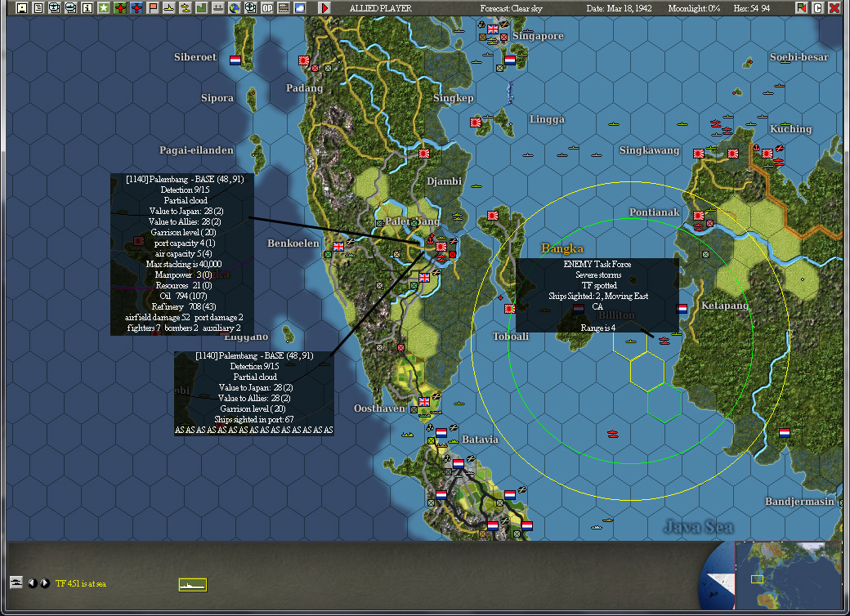Select red plane on blue background icon
Viewport: 850px width, 616px height.
136,8
